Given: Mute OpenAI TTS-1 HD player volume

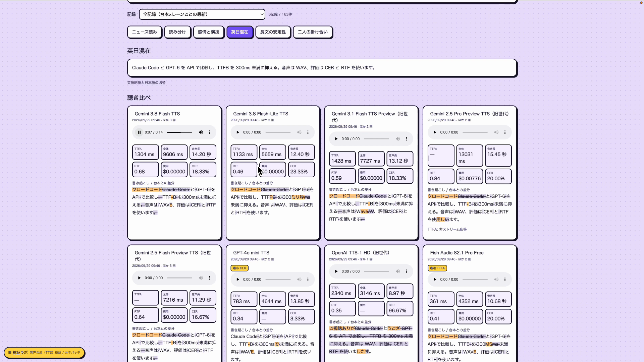Looking at the screenshot, I should point(397,271).
